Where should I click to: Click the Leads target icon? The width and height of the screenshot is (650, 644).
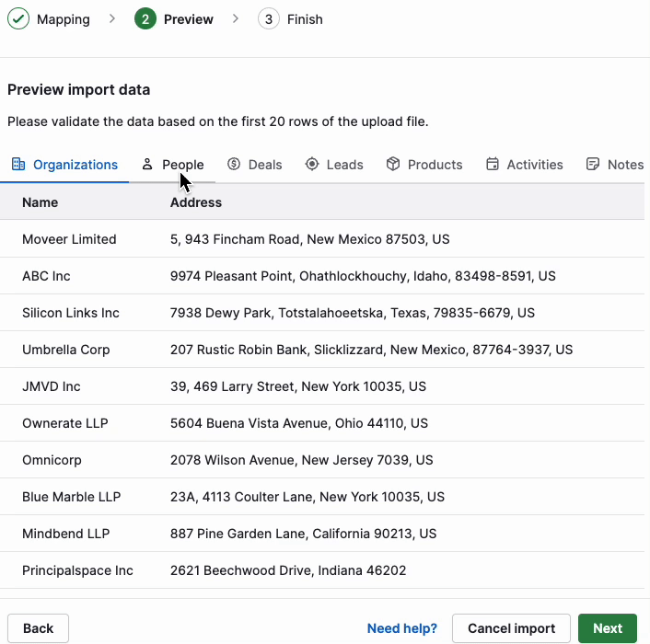[312, 164]
